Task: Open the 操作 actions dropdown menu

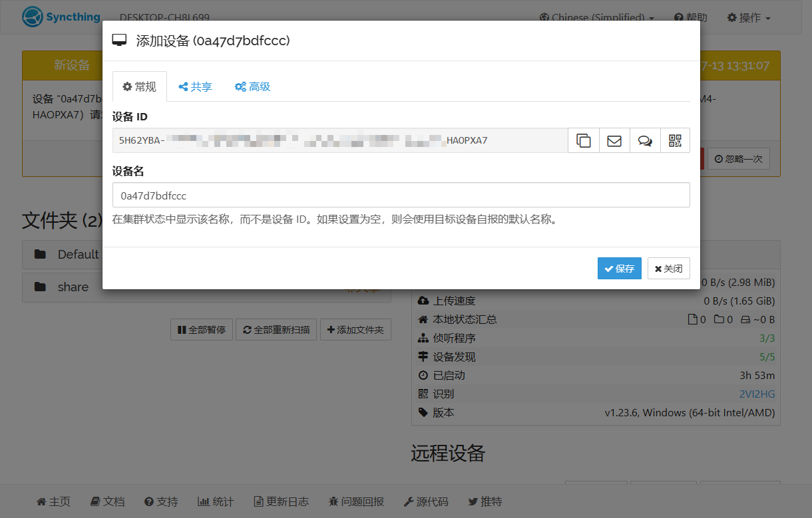Action: pos(749,17)
